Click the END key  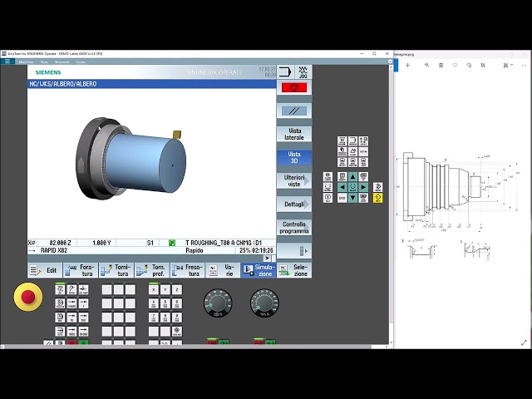[342, 198]
